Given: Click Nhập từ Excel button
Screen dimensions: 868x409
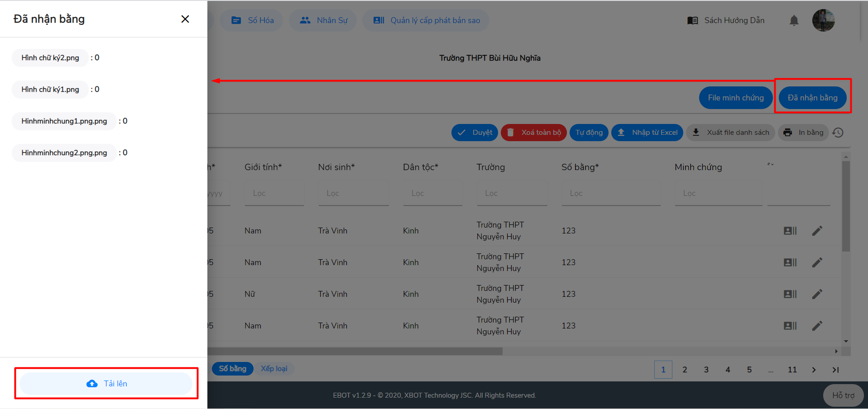Looking at the screenshot, I should coord(647,133).
